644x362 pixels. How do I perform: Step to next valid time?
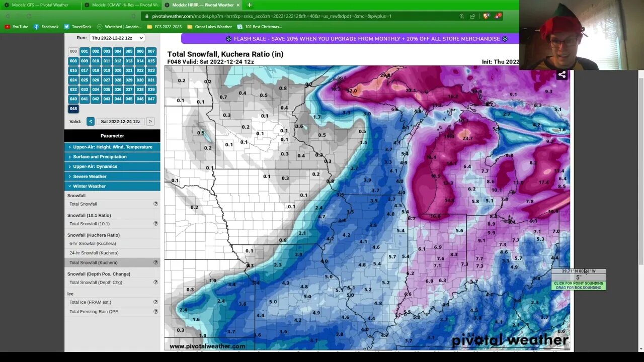[150, 121]
